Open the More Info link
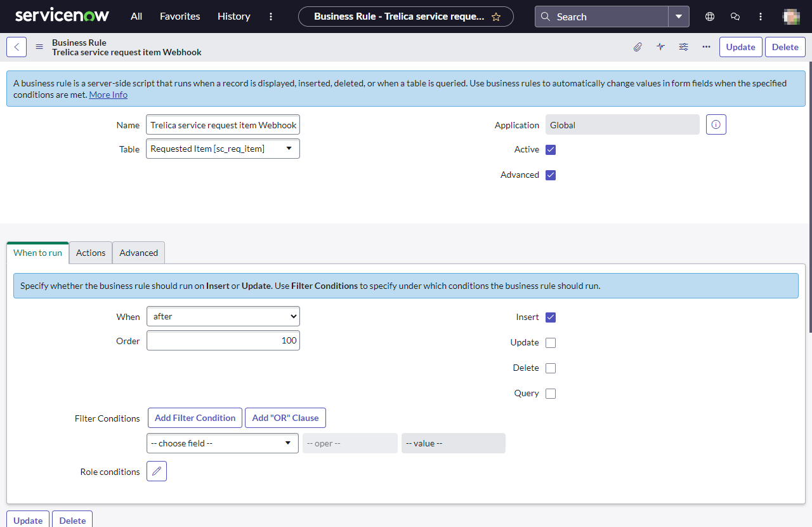This screenshot has height=527, width=812. (108, 95)
